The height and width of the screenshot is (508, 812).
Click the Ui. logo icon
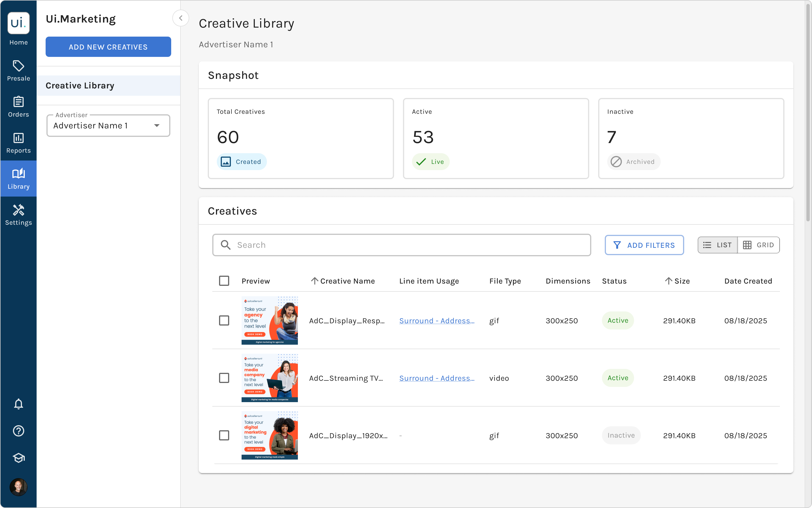click(x=19, y=23)
